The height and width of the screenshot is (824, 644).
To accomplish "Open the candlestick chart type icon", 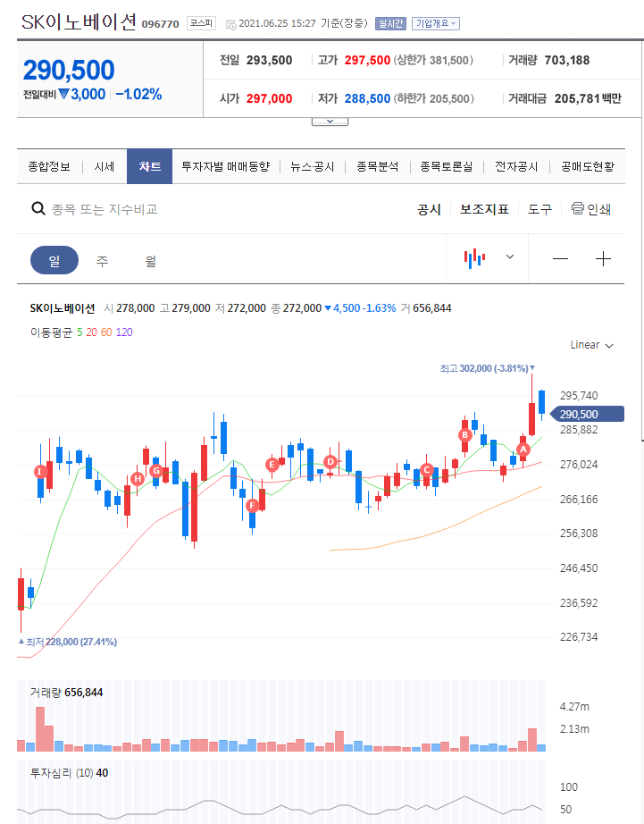I will click(474, 258).
